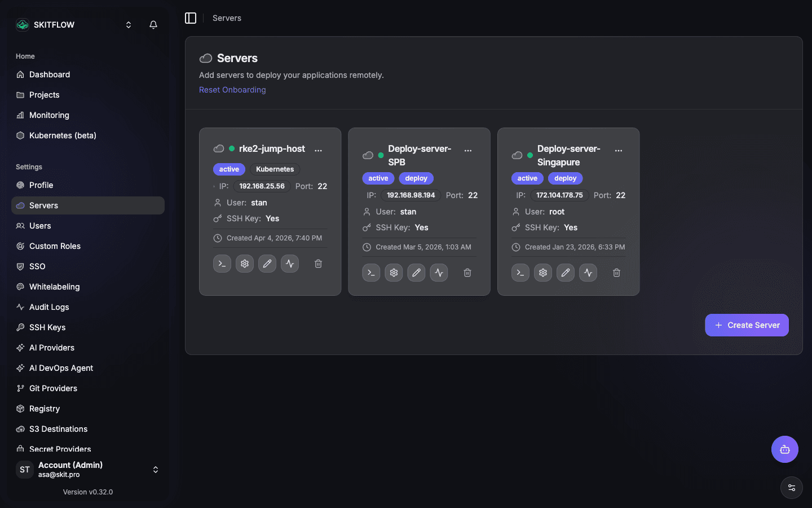Image resolution: width=812 pixels, height=508 pixels.
Task: Open more options for Deploy-server-Singapure
Action: [619, 150]
